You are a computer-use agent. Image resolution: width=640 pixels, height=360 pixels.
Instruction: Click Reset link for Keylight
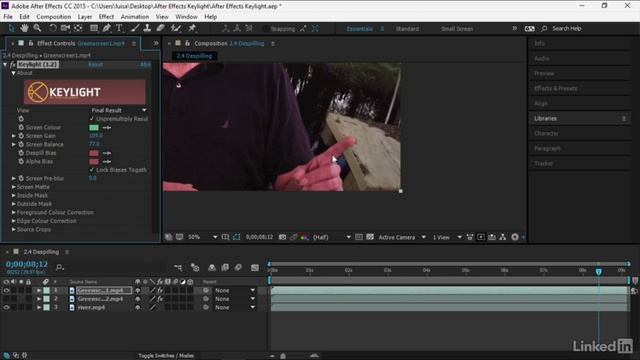pos(96,64)
